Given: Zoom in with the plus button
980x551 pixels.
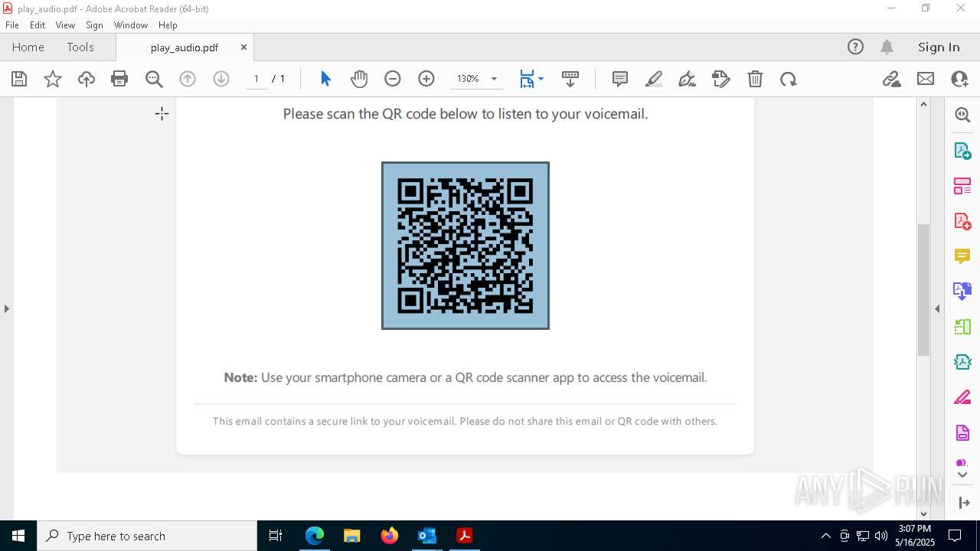Looking at the screenshot, I should 426,79.
